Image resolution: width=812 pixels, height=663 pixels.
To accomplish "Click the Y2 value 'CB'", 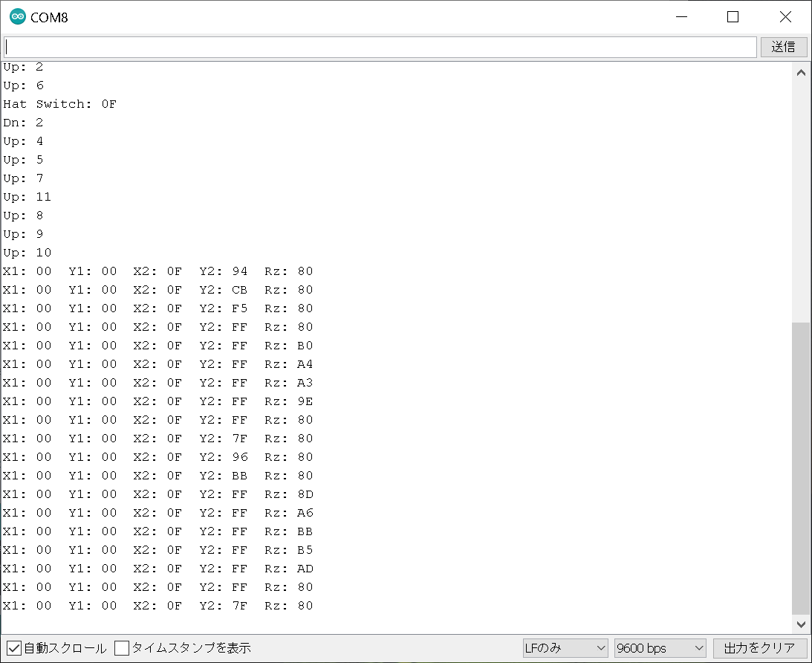I will click(240, 290).
